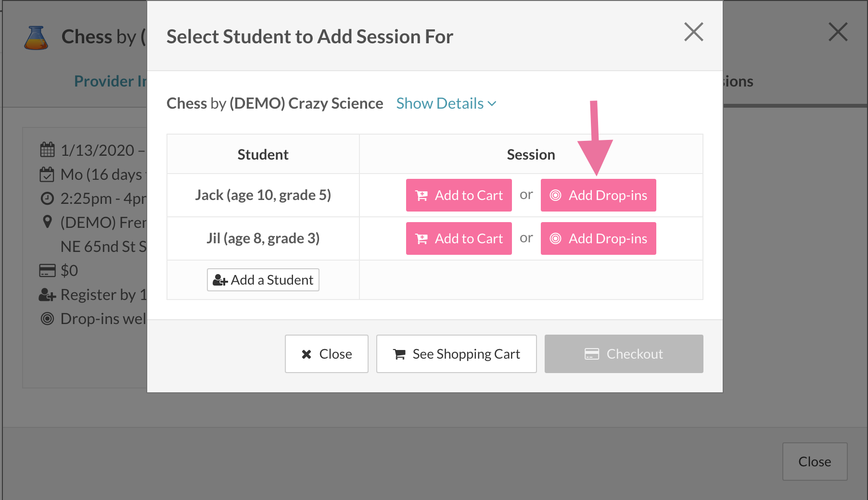This screenshot has height=500, width=868.
Task: Add Jil's session to cart
Action: [x=459, y=238]
